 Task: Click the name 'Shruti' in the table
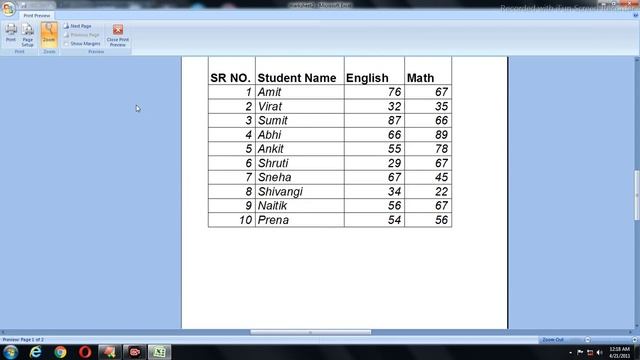(273, 163)
